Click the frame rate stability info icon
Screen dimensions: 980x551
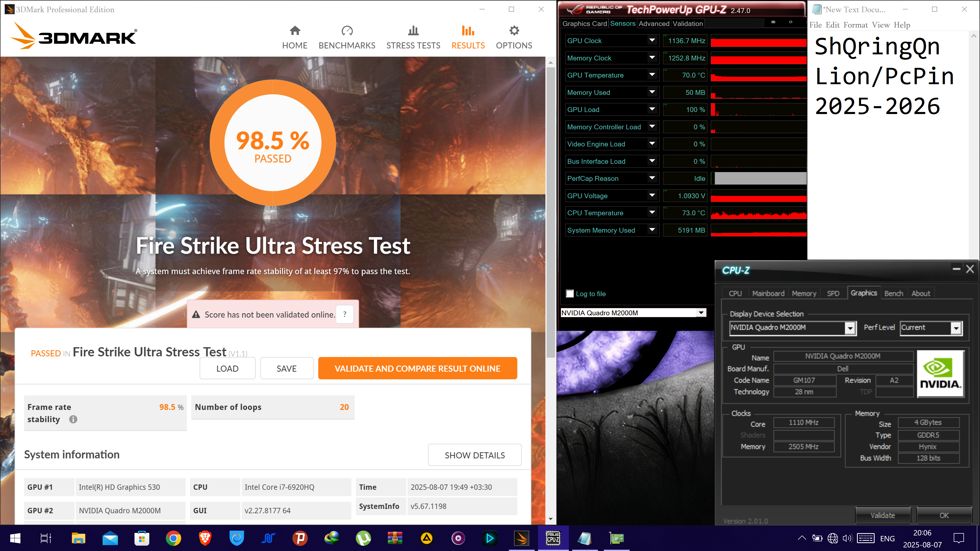pyautogui.click(x=73, y=419)
